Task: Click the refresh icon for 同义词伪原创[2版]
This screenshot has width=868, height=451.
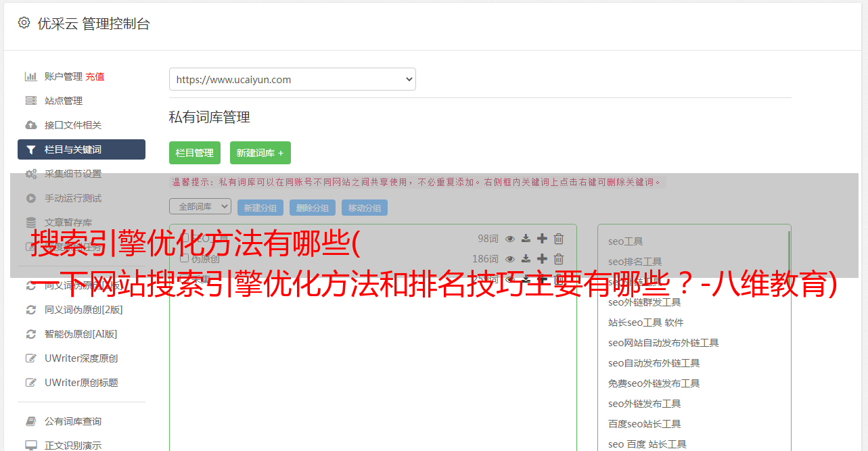Action: point(30,310)
